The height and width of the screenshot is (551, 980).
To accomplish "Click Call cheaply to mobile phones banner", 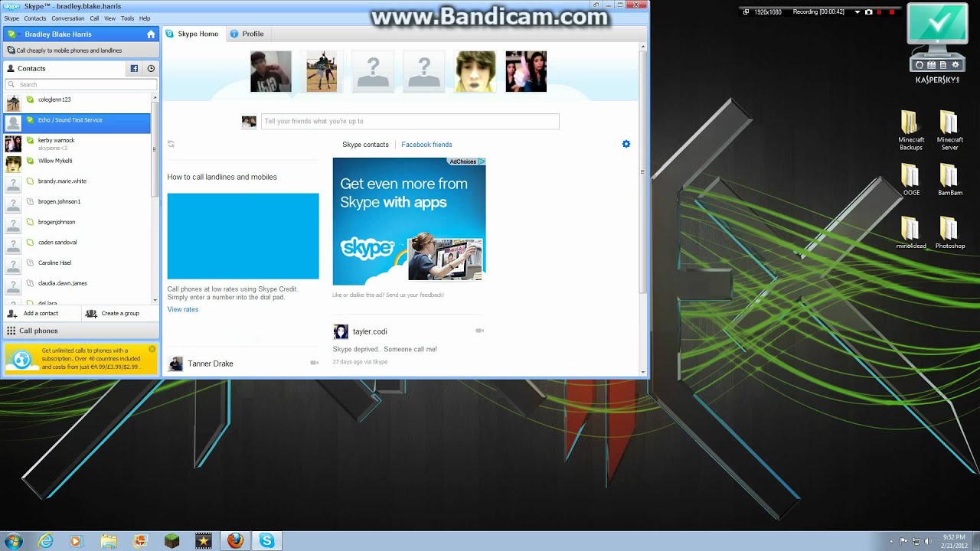I will pyautogui.click(x=80, y=51).
